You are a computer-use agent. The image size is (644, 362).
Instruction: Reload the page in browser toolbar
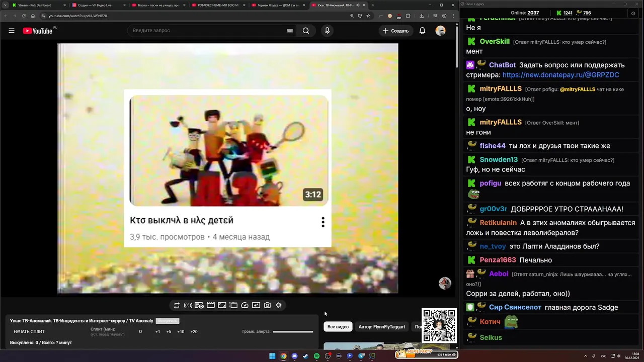tap(24, 16)
